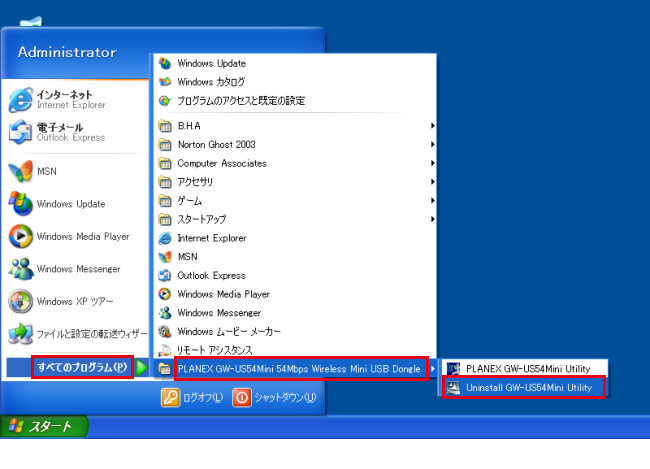Click the スタートアップ text label
The image size is (650, 469).
coord(202,219)
